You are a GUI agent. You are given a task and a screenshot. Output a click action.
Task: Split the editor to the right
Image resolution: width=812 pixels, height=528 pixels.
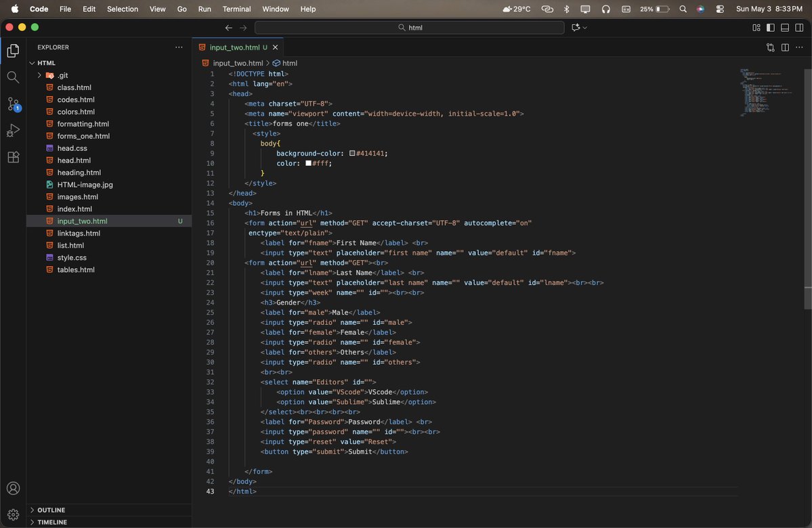point(785,47)
